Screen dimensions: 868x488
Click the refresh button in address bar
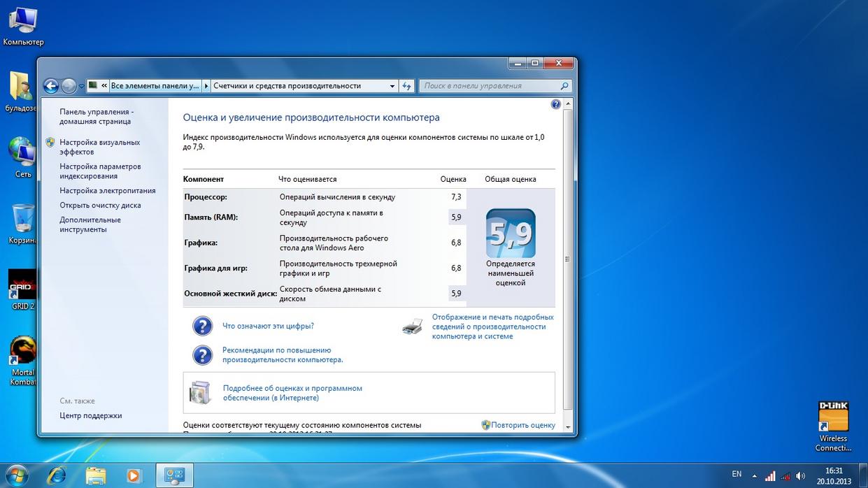pos(407,86)
